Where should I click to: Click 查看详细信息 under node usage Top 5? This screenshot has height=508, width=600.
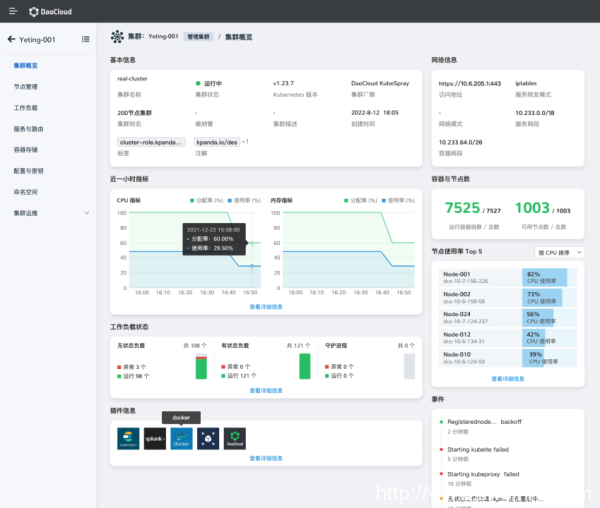(508, 378)
